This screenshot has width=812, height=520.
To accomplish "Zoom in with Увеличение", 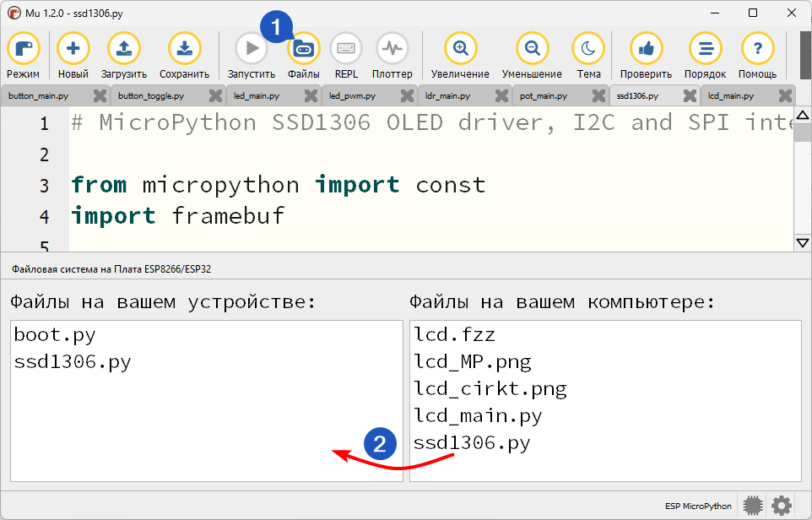I will pos(460,56).
